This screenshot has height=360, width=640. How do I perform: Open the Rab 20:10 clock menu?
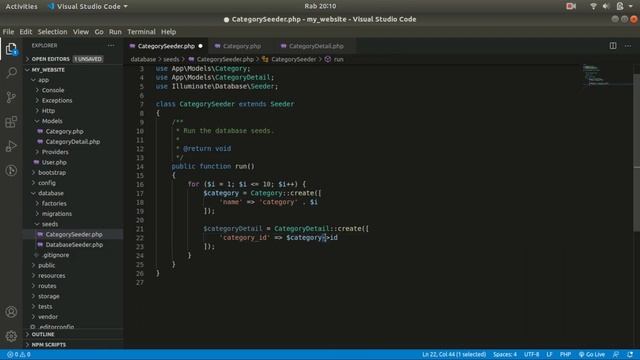pos(320,6)
